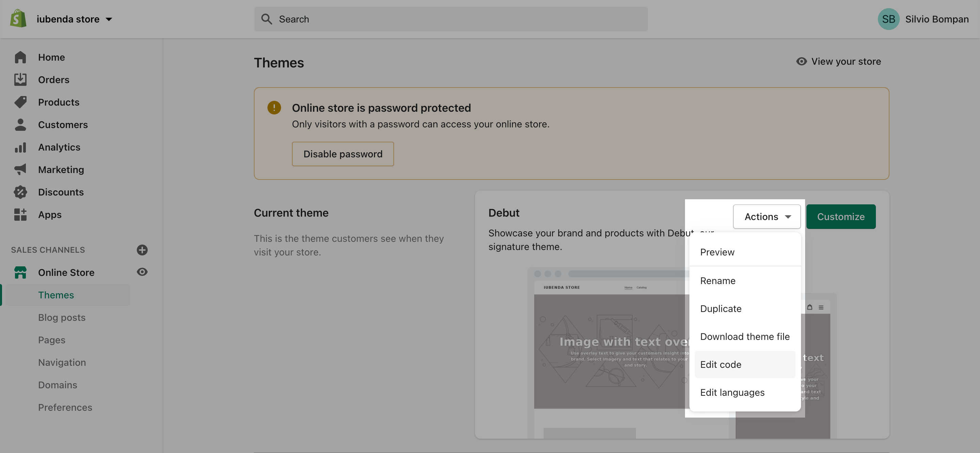Image resolution: width=980 pixels, height=453 pixels.
Task: Add a sales channel with plus icon
Action: coord(142,250)
